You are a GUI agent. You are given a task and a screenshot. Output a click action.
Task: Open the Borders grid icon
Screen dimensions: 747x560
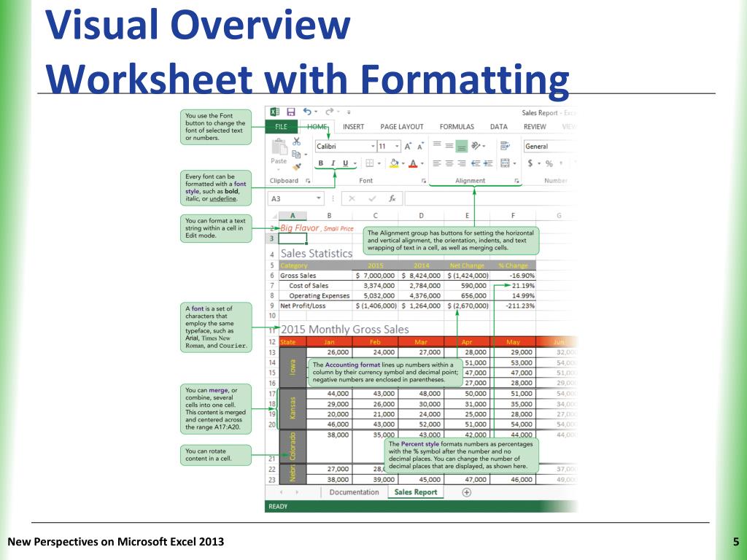(x=370, y=163)
